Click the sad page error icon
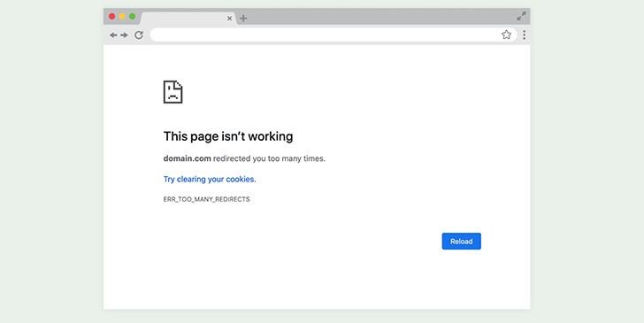The width and height of the screenshot is (644, 323). (172, 92)
